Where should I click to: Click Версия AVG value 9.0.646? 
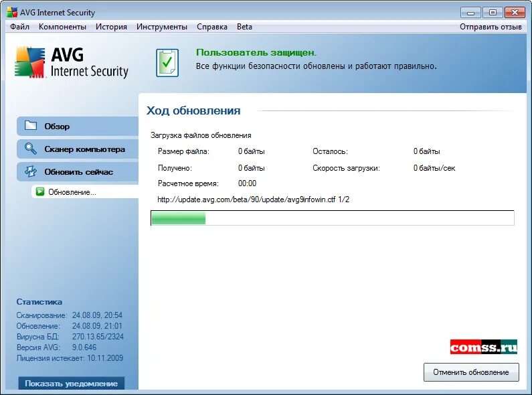click(84, 347)
